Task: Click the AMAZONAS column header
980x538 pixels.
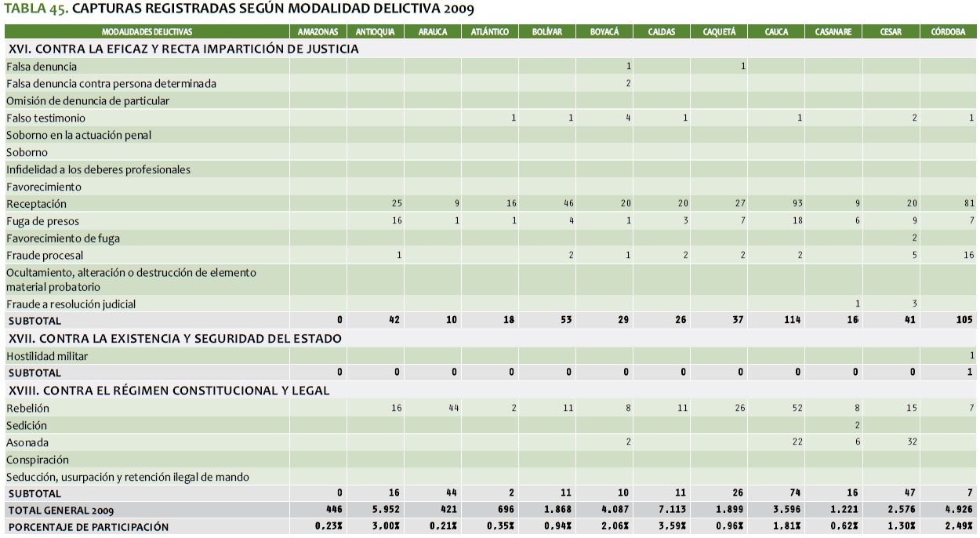Action: coord(318,32)
